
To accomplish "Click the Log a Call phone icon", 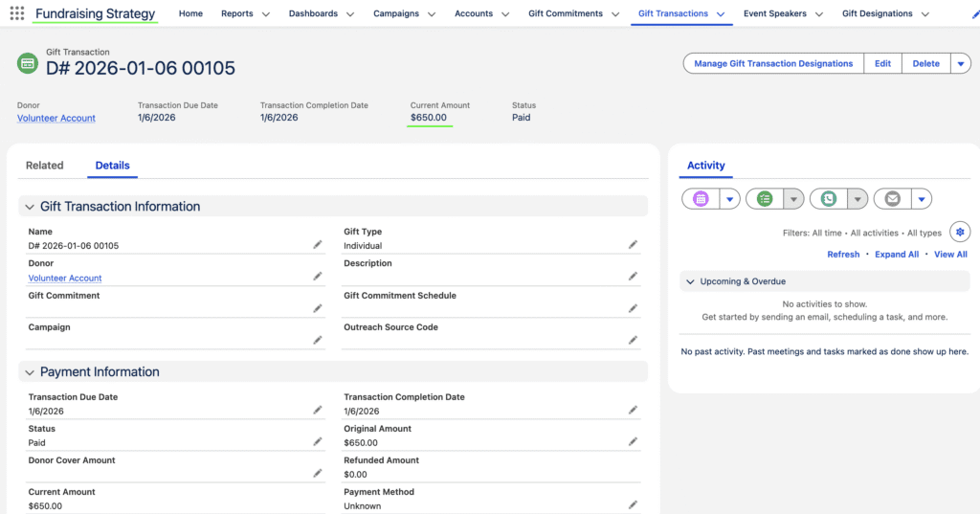I will (x=829, y=199).
